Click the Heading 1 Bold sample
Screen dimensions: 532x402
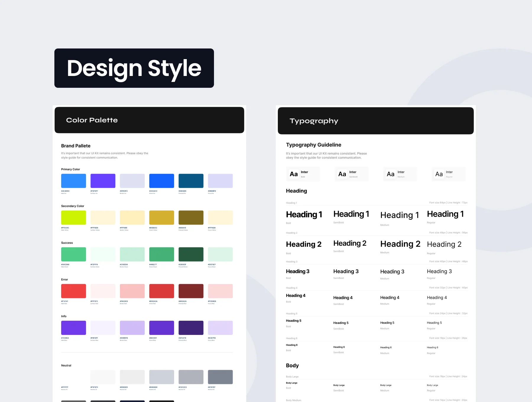[304, 215]
